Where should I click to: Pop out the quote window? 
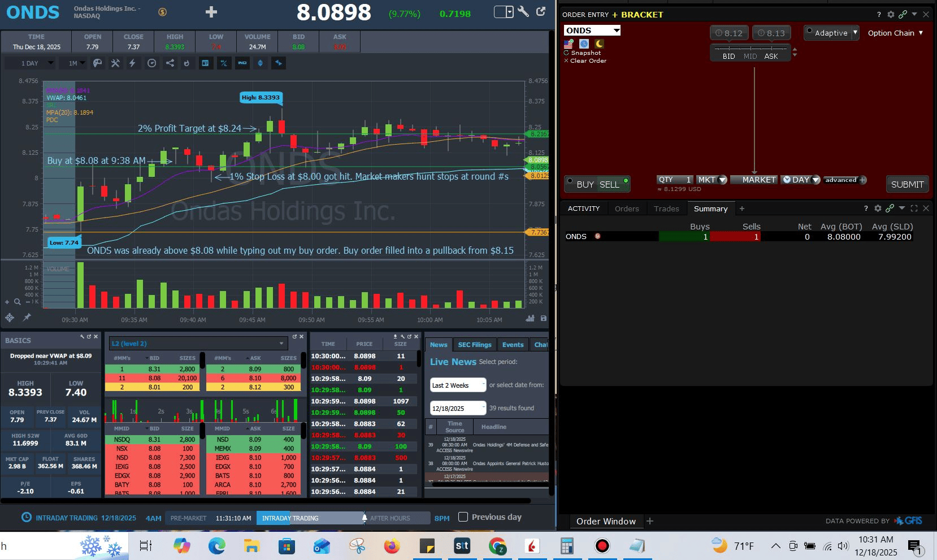tap(541, 11)
